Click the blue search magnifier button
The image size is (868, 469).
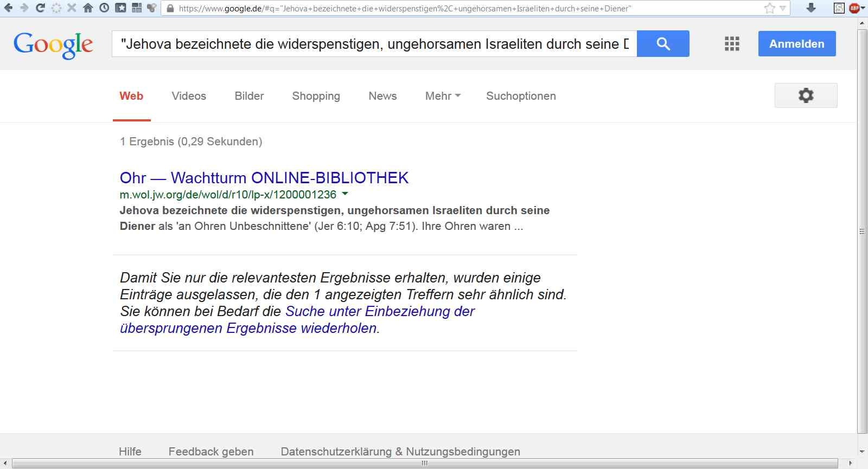pyautogui.click(x=663, y=43)
